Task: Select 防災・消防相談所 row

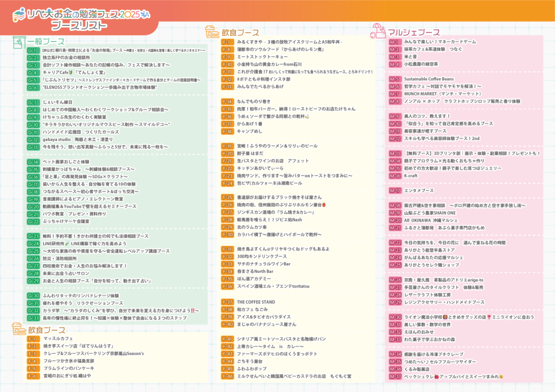Action: pyautogui.click(x=52, y=258)
